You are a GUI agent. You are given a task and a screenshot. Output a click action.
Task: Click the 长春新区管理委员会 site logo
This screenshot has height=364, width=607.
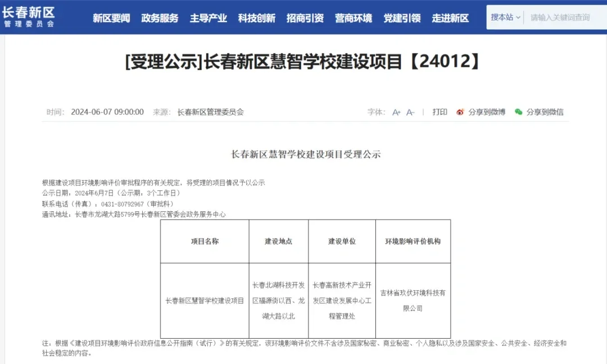tap(28, 17)
